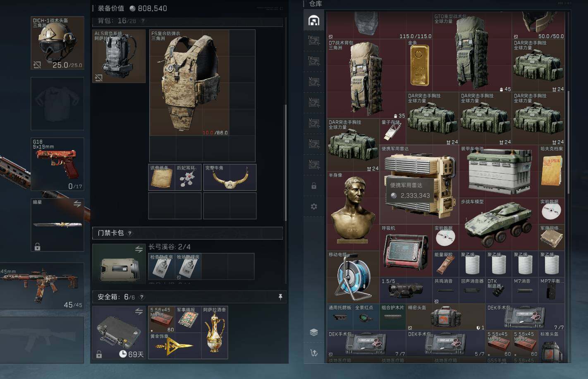Select the 完整牛角 horn item
This screenshot has width=588, height=379.
tap(230, 178)
